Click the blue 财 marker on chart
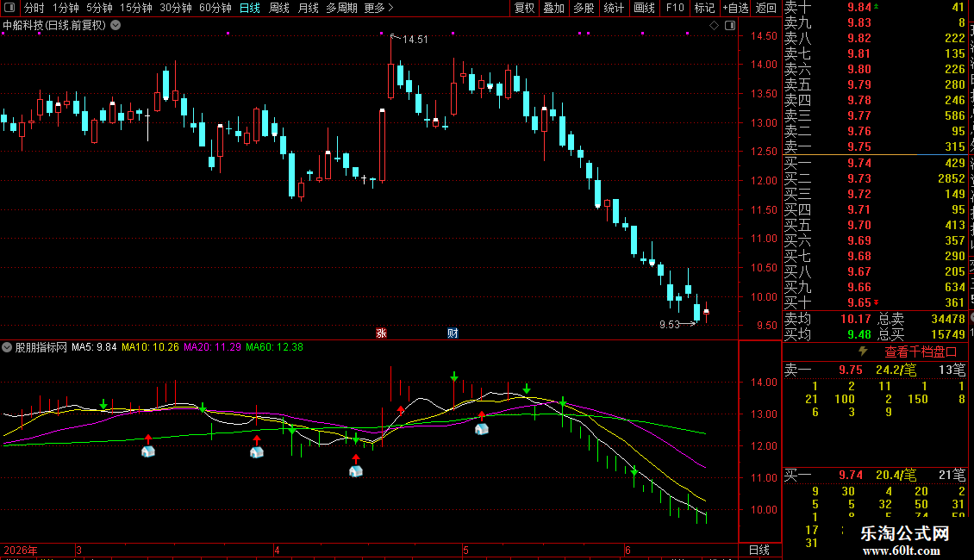The height and width of the screenshot is (560, 974). (x=453, y=333)
